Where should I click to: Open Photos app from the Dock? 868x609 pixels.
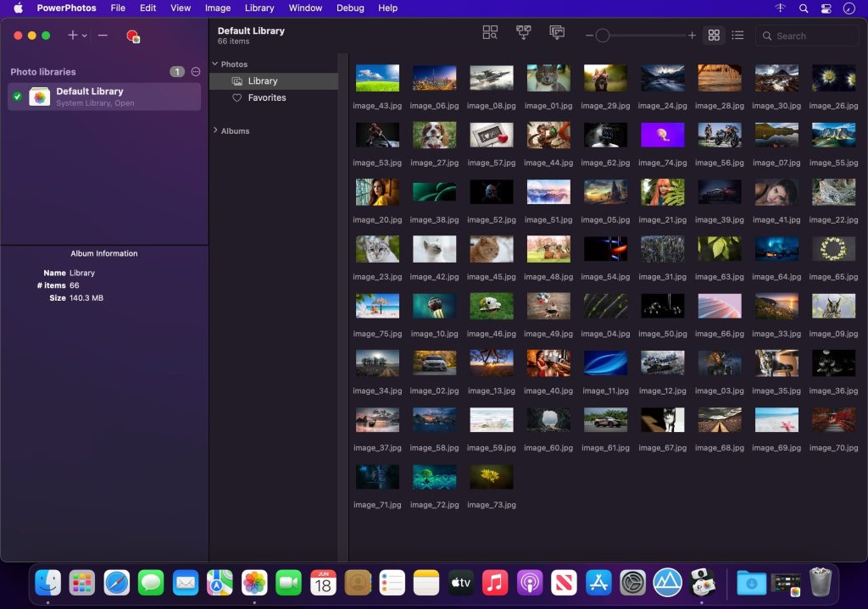254,583
